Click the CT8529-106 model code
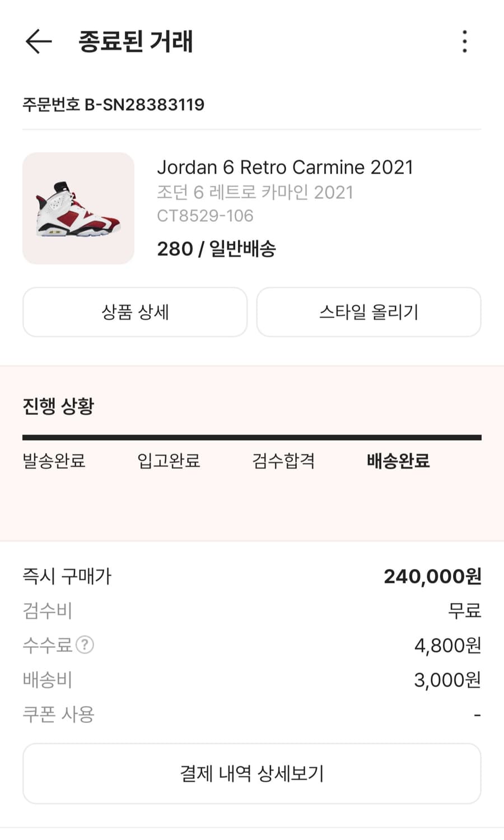 tap(205, 216)
